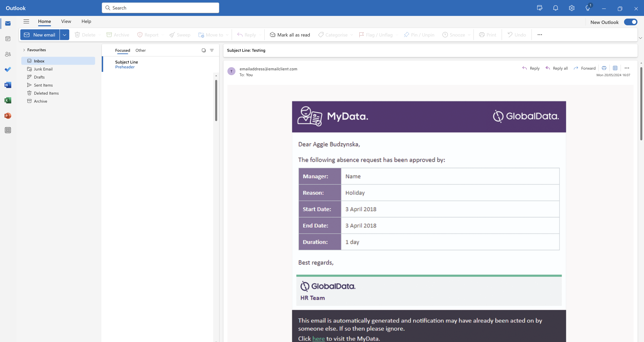644x342 pixels.
Task: Open the New email dropdown arrow
Action: (x=65, y=35)
